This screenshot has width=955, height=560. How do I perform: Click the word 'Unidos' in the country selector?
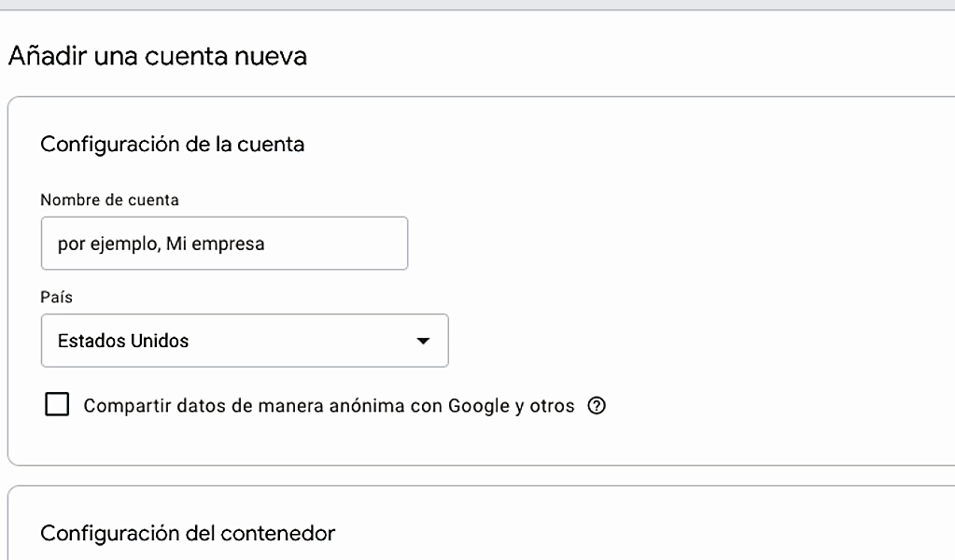point(162,341)
